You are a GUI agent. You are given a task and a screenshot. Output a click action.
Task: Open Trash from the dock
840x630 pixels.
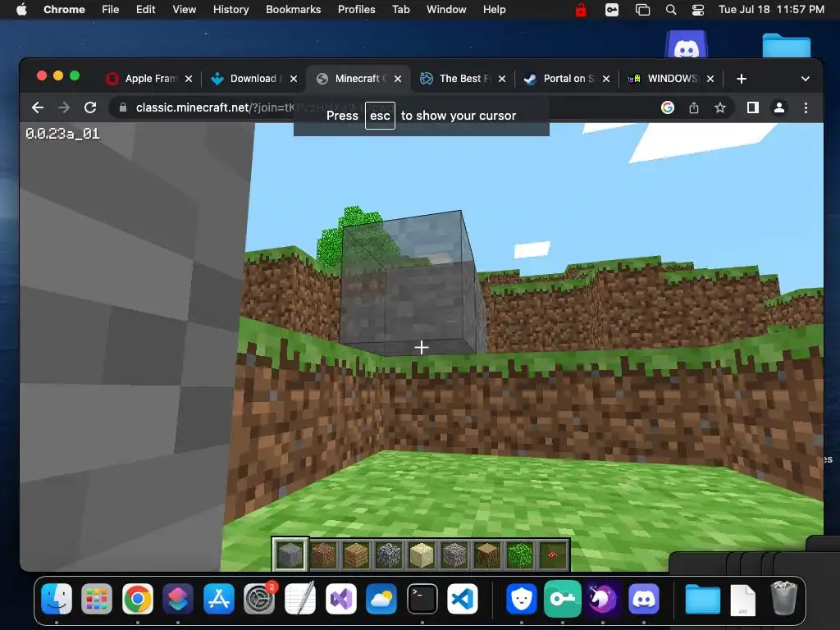783,598
